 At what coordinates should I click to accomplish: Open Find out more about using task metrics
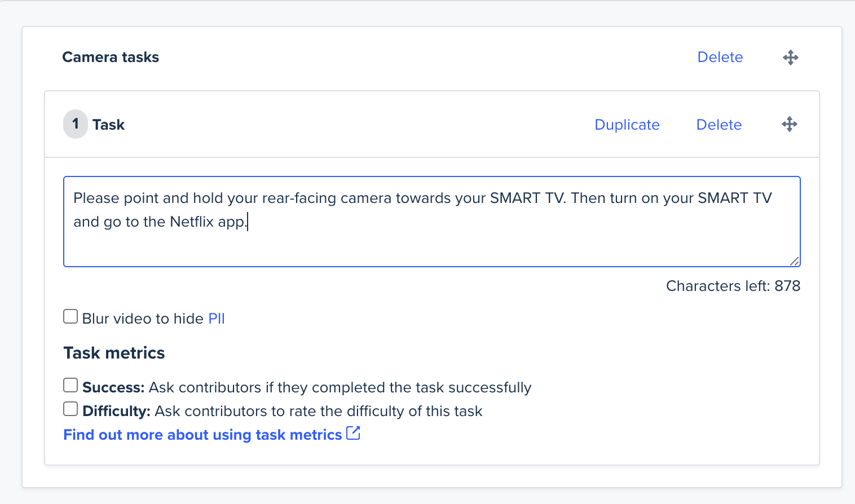coord(203,435)
